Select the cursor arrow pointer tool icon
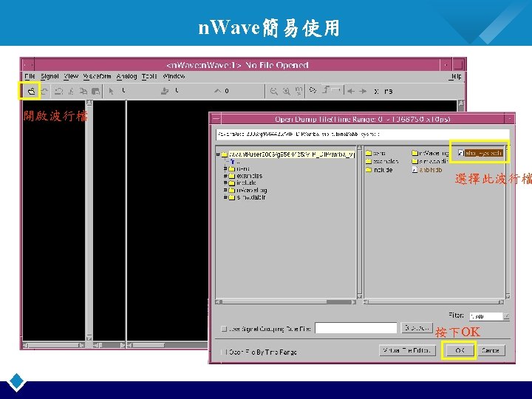This screenshot has width=532, height=399. (x=111, y=91)
